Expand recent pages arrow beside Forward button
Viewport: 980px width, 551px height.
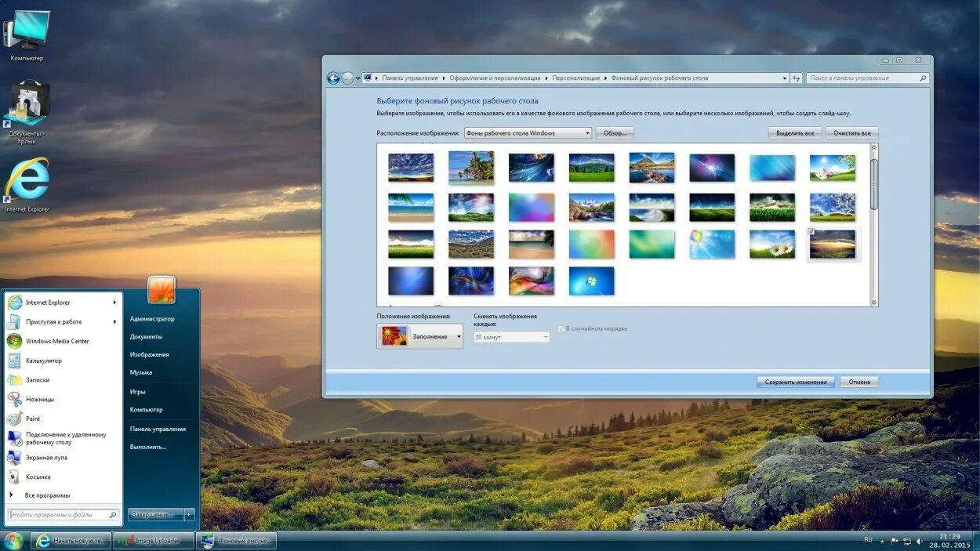coord(358,78)
